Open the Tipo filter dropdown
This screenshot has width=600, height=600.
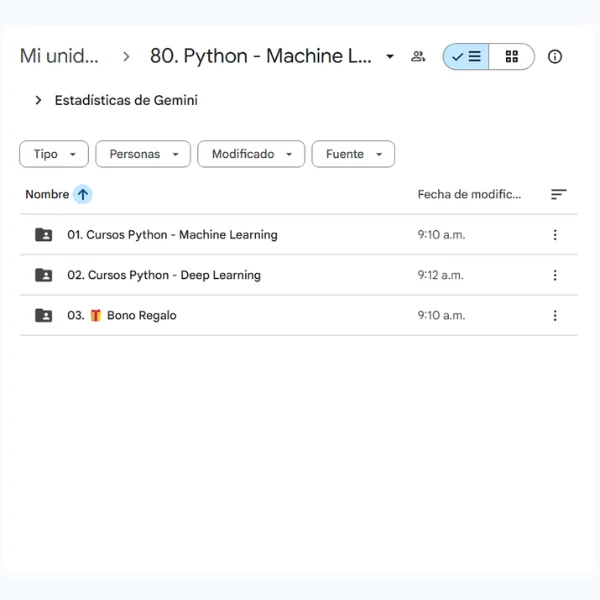click(54, 154)
